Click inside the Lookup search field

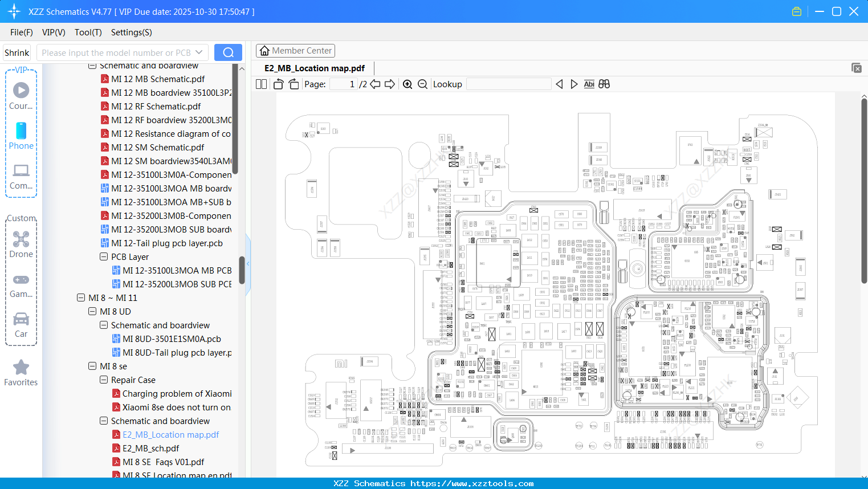pyautogui.click(x=509, y=84)
